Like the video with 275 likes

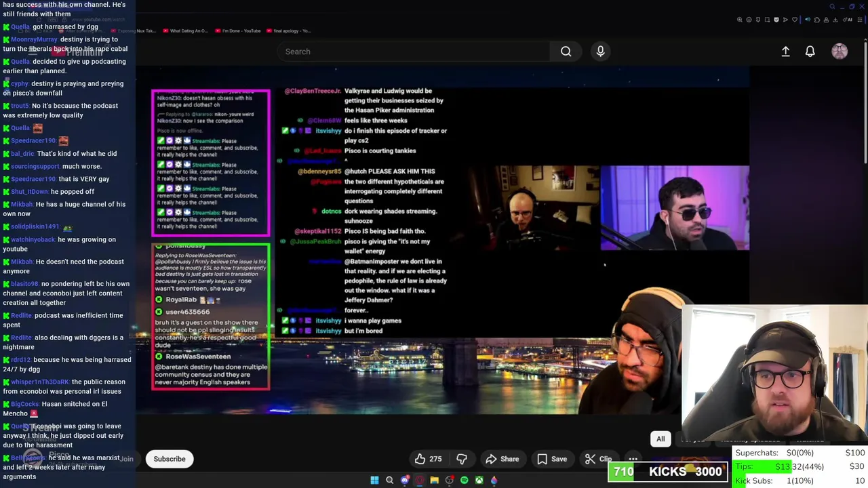429,459
